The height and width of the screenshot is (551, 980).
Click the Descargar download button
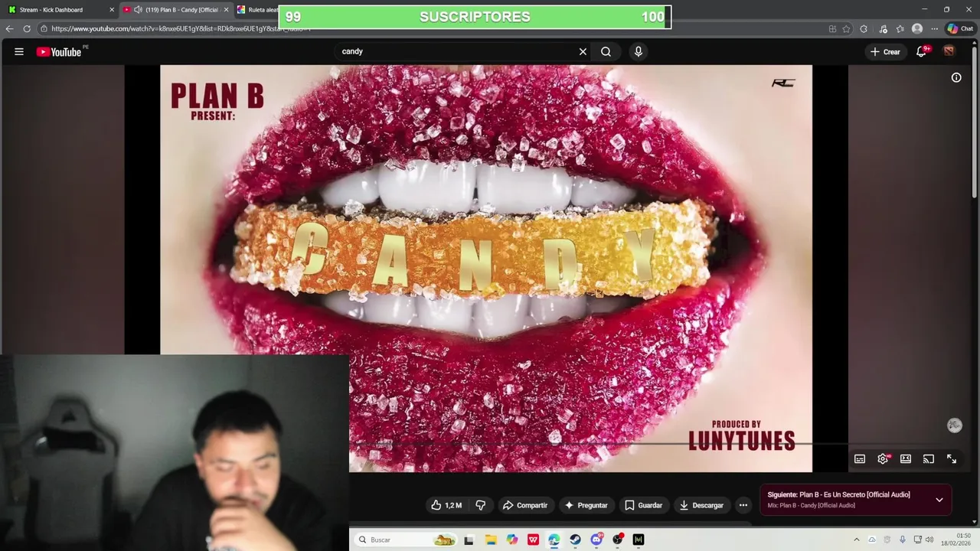tap(701, 505)
